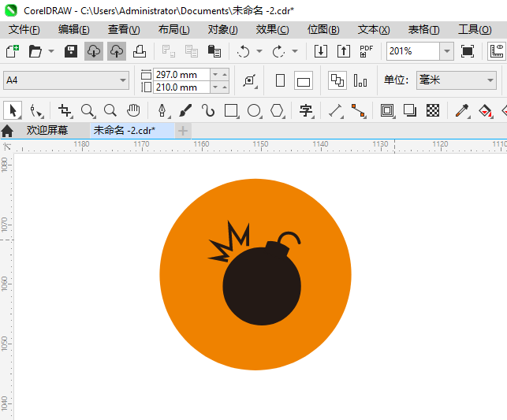Redo the last action
The height and width of the screenshot is (420, 507).
[278, 51]
